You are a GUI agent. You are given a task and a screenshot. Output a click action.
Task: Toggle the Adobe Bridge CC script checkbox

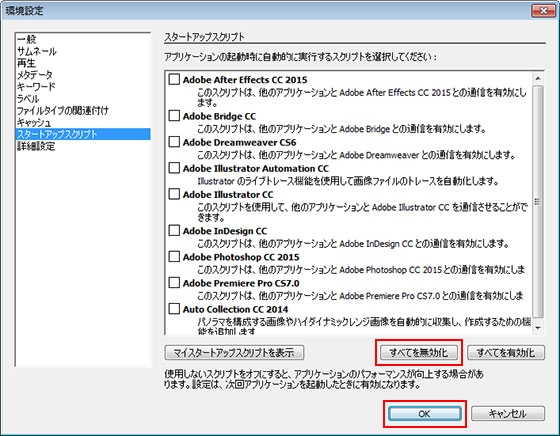point(174,116)
